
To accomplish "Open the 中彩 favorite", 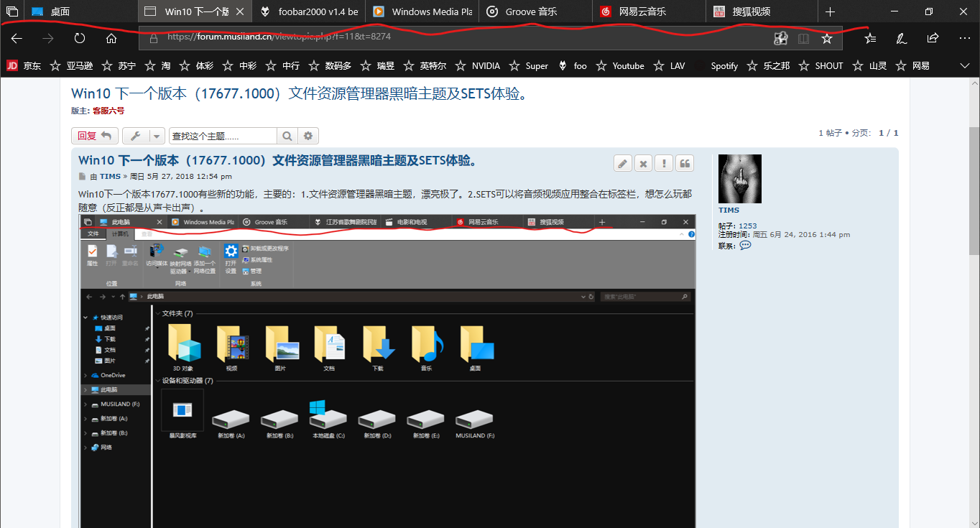I will pyautogui.click(x=239, y=65).
